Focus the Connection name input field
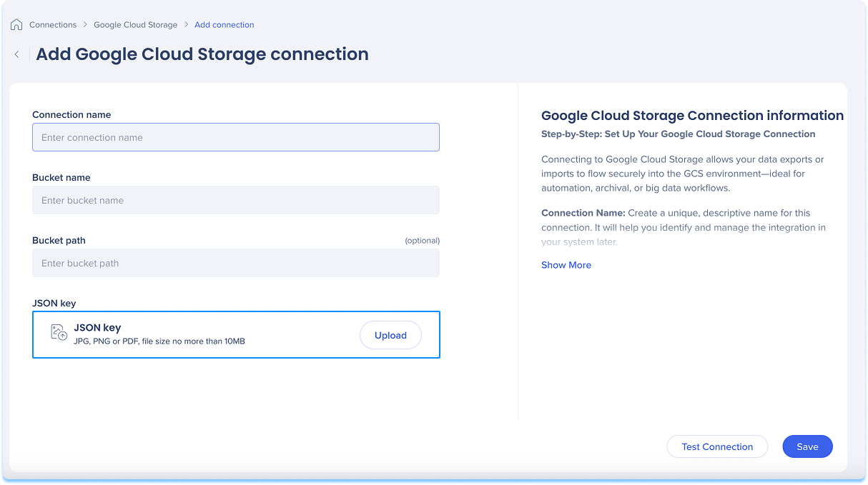 pyautogui.click(x=236, y=137)
